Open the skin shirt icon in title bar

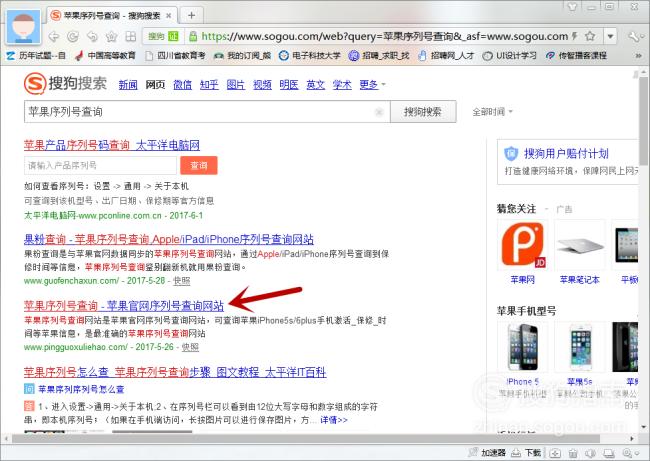(572, 7)
